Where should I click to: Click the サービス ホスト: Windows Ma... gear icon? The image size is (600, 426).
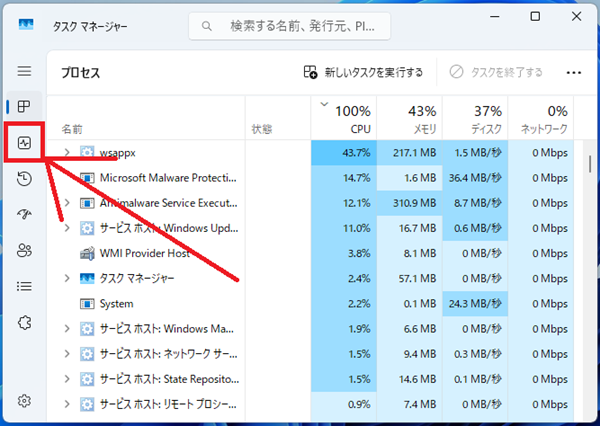tap(87, 329)
